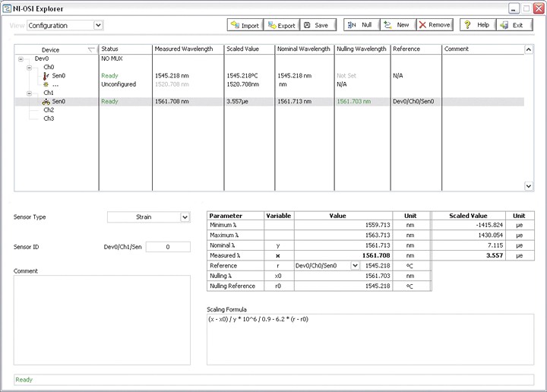547x392 pixels.
Task: Create a new sensor with New
Action: point(397,25)
